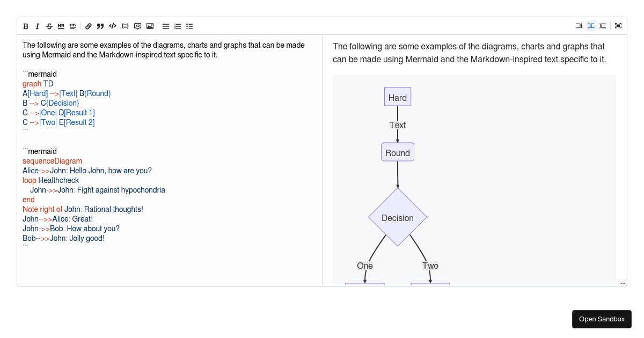This screenshot has width=644, height=338.
Task: Add an unordered bullet list
Action: pos(166,26)
